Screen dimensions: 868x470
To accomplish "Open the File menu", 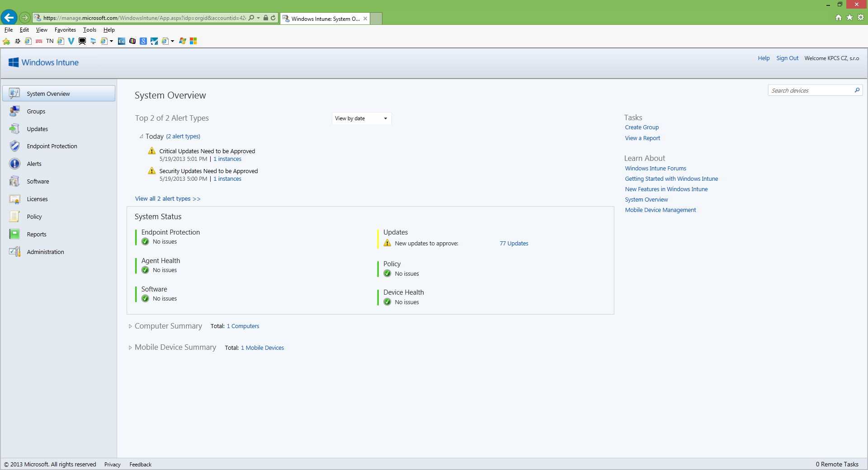I will (x=9, y=30).
